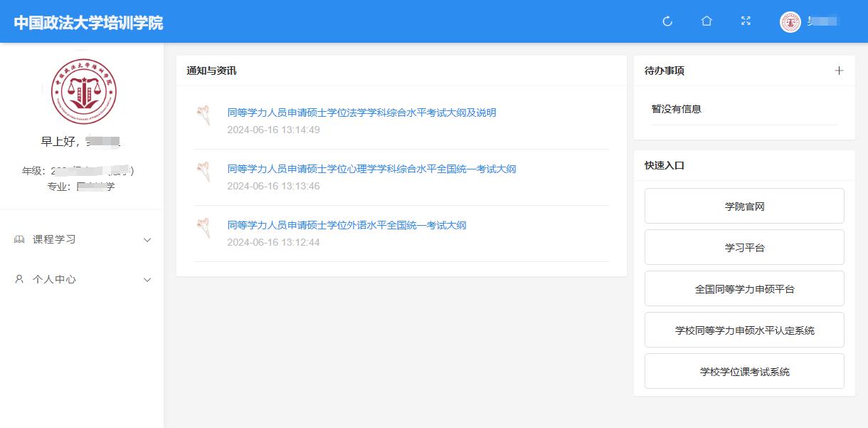Click the refresh icon in the header
This screenshot has width=868, height=428.
667,21
